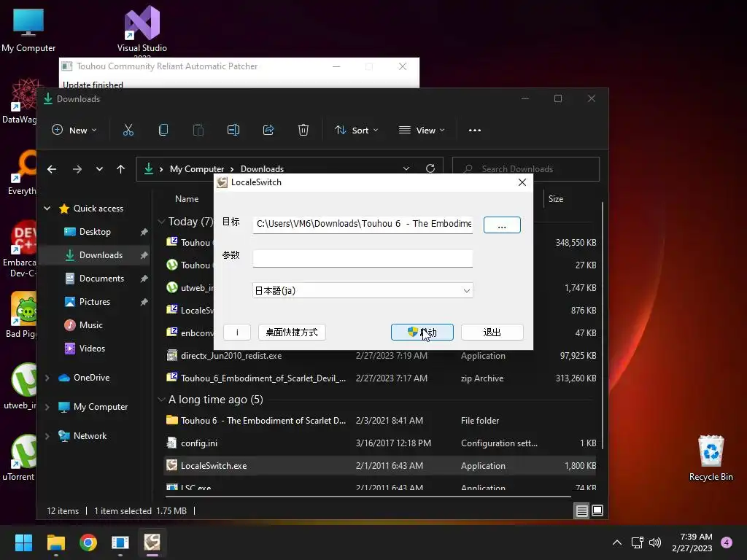This screenshot has width=747, height=560.
Task: Open recent locations dropdown next to forward arrow
Action: pos(99,169)
